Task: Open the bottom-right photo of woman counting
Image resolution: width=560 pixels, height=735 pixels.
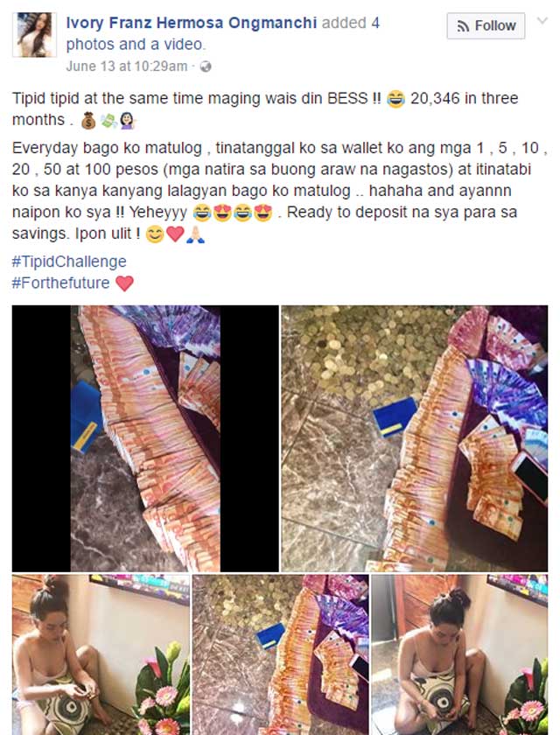Action: click(x=459, y=654)
